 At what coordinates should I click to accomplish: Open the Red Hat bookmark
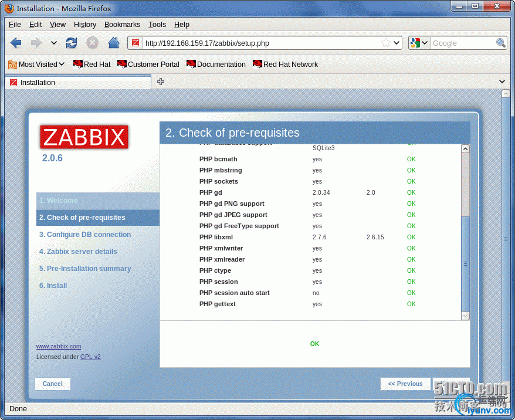tap(92, 65)
